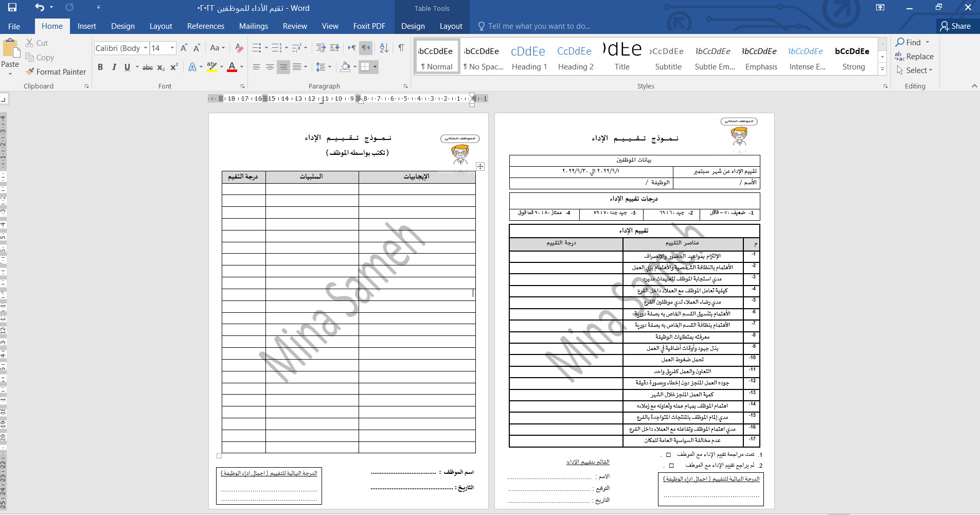The width and height of the screenshot is (980, 515).
Task: Open the Table Tools Layout tab
Action: point(450,26)
